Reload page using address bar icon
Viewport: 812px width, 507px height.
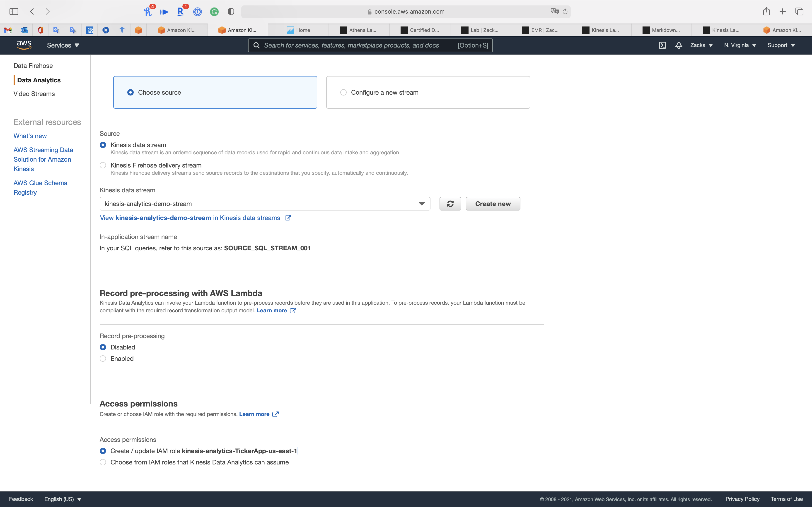565,11
